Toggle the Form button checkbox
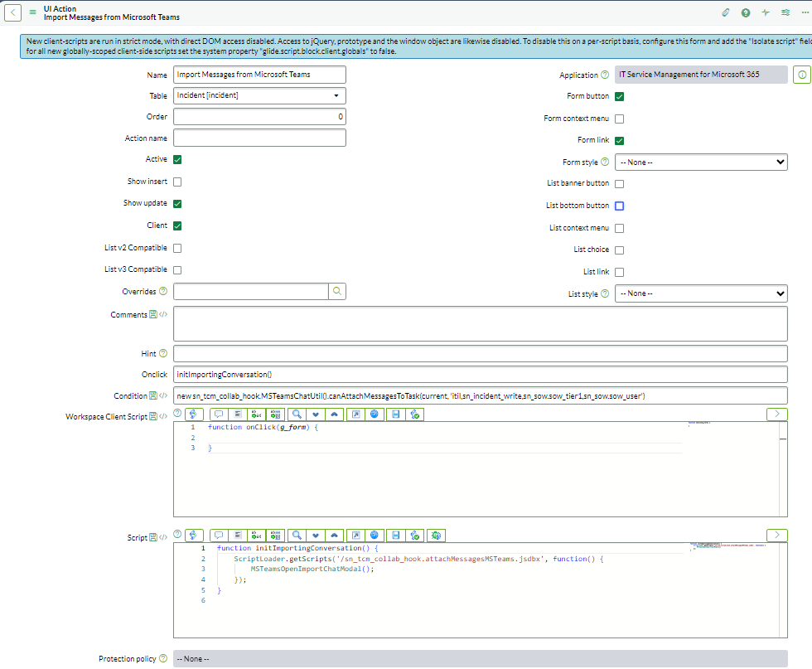The image size is (812, 669). [x=620, y=96]
